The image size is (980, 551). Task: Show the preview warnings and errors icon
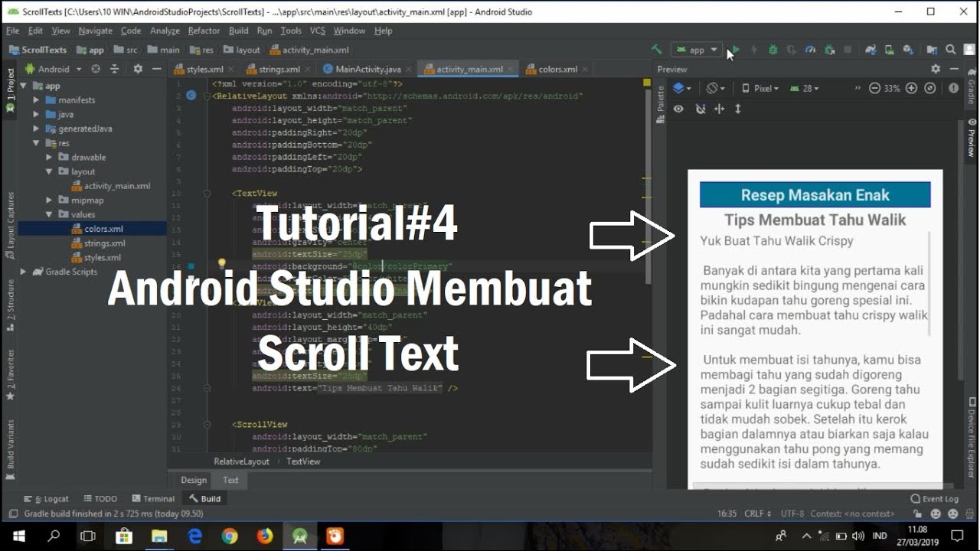[953, 88]
